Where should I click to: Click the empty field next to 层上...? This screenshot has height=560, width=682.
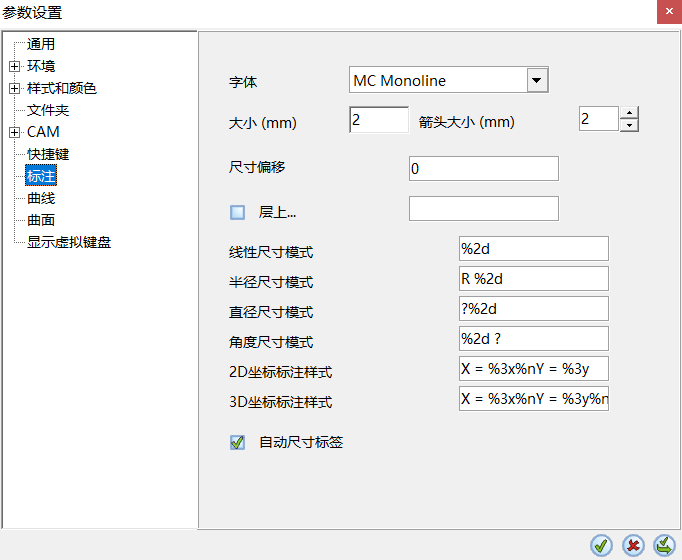point(484,208)
